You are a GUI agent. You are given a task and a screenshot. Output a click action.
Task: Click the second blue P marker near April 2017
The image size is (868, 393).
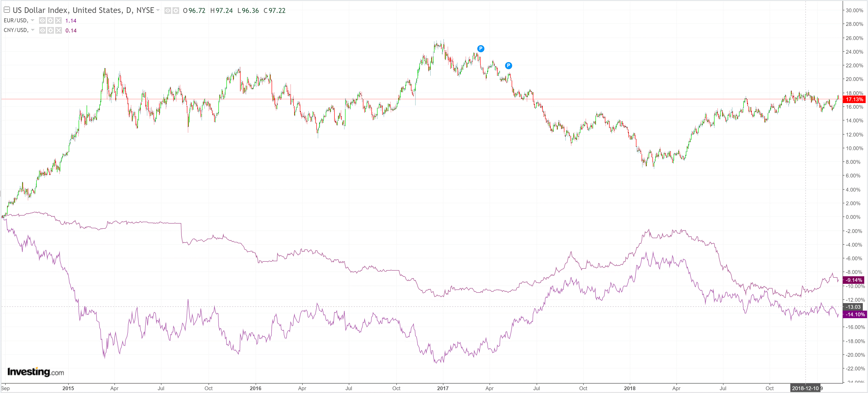pyautogui.click(x=508, y=65)
